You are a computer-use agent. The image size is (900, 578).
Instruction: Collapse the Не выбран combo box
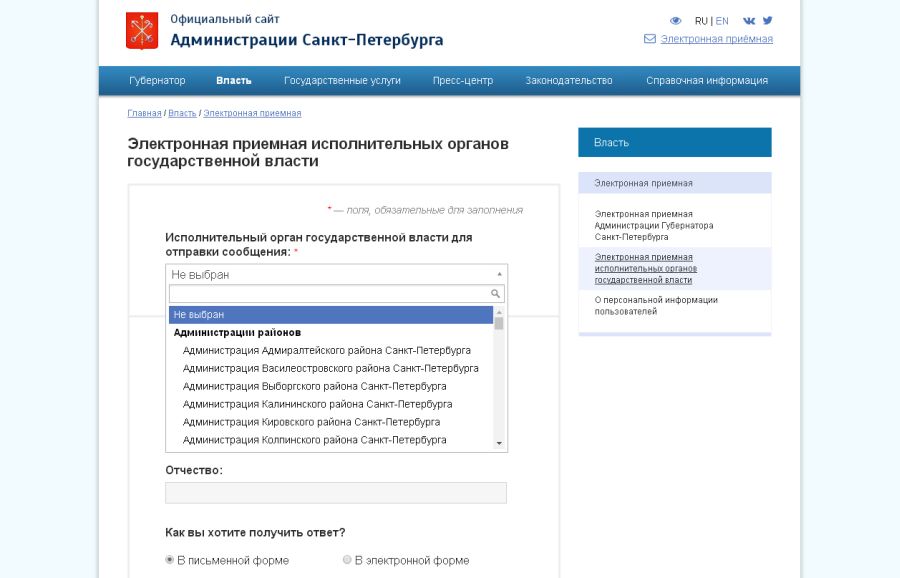(336, 274)
